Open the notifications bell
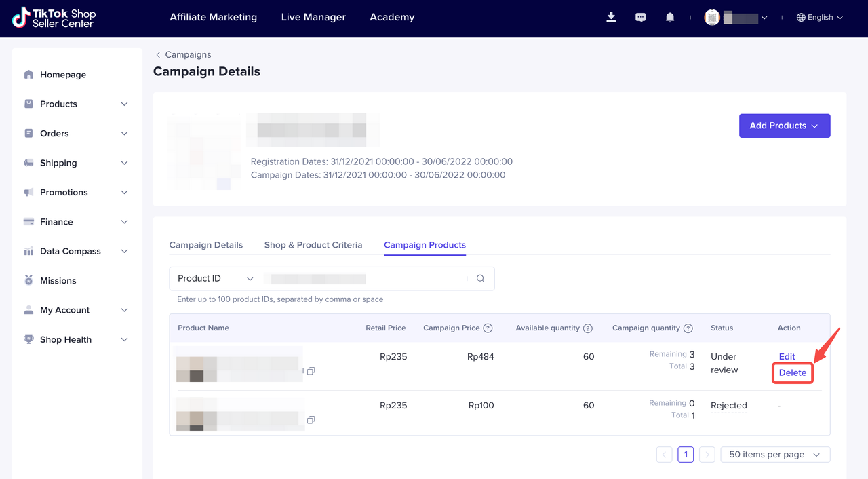 pos(670,18)
